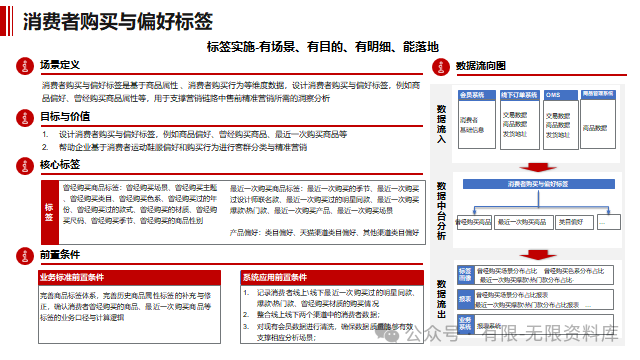Select system condition 1 记录消费者线上\线下
The image size is (640, 360).
(x=329, y=298)
